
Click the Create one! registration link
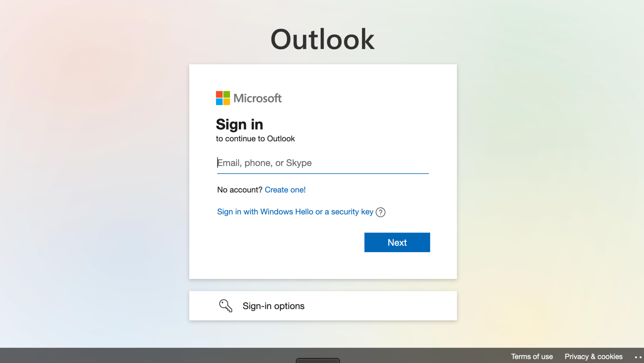point(285,190)
